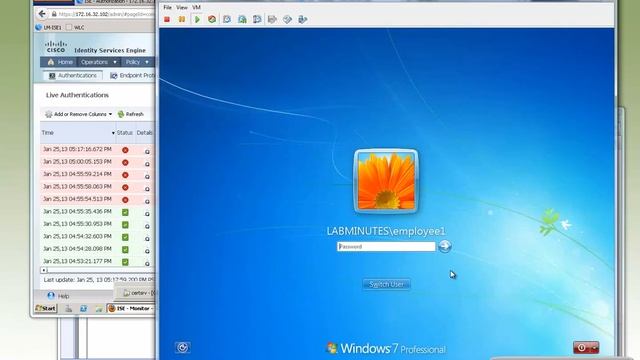Switch to the Endpoint Protection tab
640x360 pixels.
(x=132, y=76)
